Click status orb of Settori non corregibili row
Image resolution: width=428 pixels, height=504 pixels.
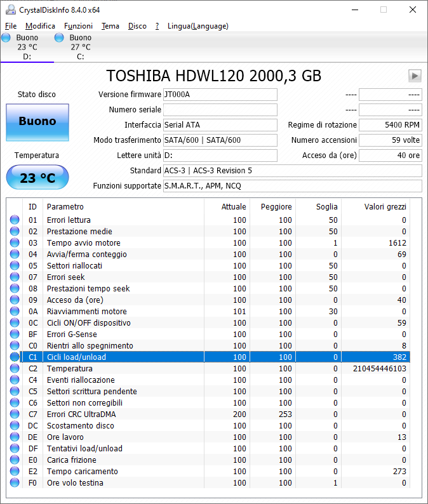(x=15, y=402)
